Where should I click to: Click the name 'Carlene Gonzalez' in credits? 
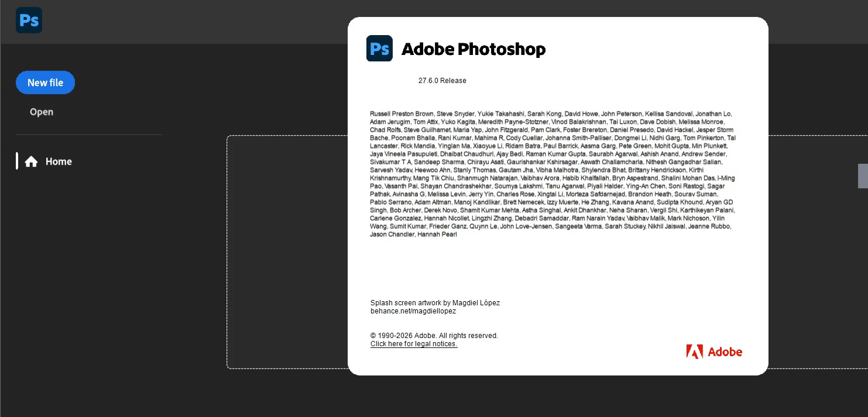pyautogui.click(x=395, y=218)
